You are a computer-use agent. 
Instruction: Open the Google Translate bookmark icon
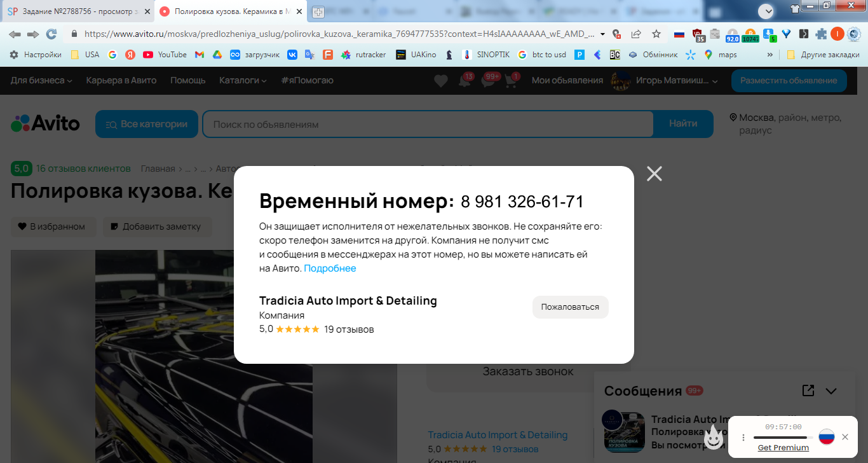pos(309,55)
